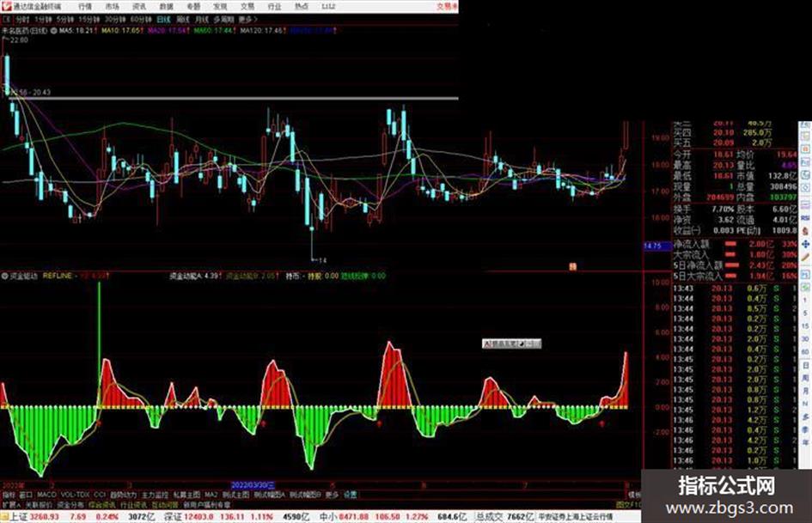The width and height of the screenshot is (812, 523).
Task: Open the 窗口 tab in the bottom bar
Action: [26, 495]
